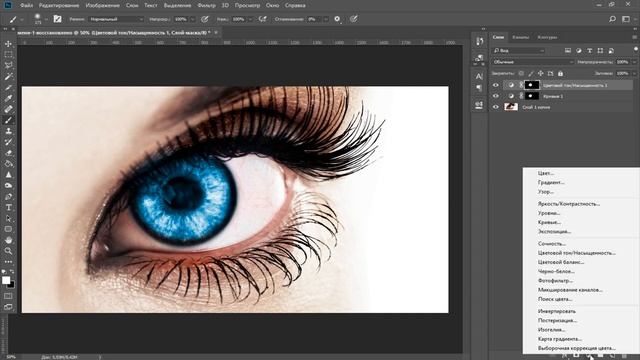Select the Sharpen tool
This screenshot has width=640, height=360.
point(8,175)
